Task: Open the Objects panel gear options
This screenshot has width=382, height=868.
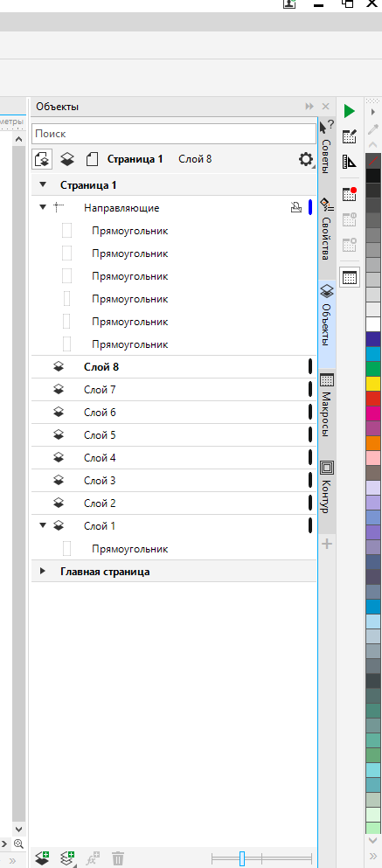Action: 306,159
